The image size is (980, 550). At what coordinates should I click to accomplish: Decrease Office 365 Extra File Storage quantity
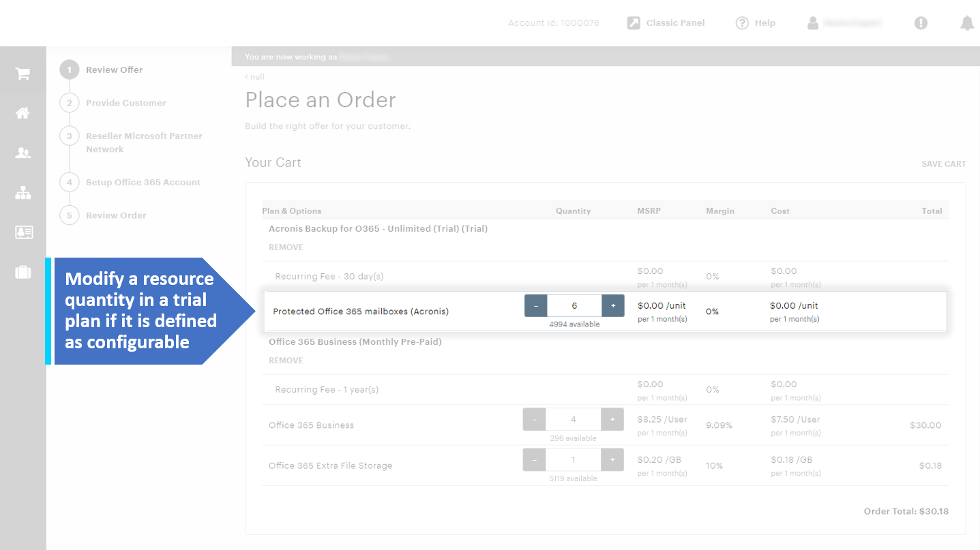tap(534, 460)
